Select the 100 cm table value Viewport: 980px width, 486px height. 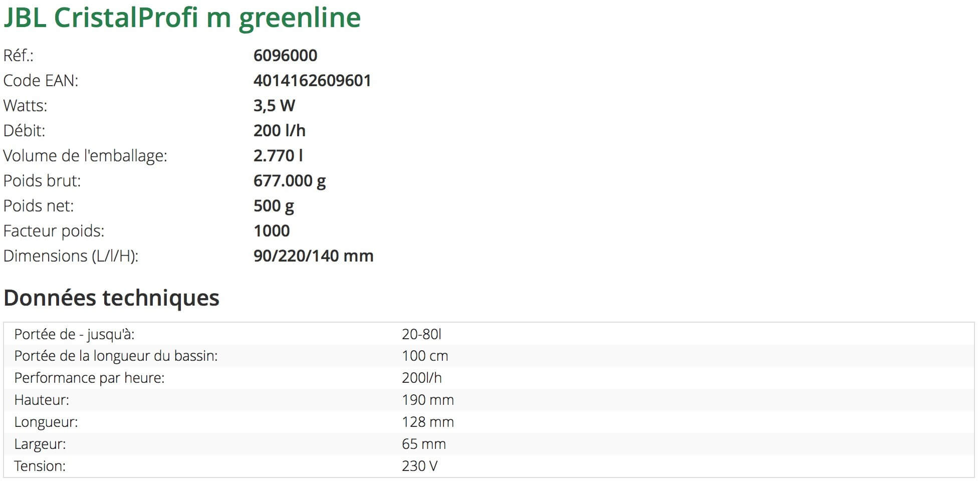(x=425, y=356)
